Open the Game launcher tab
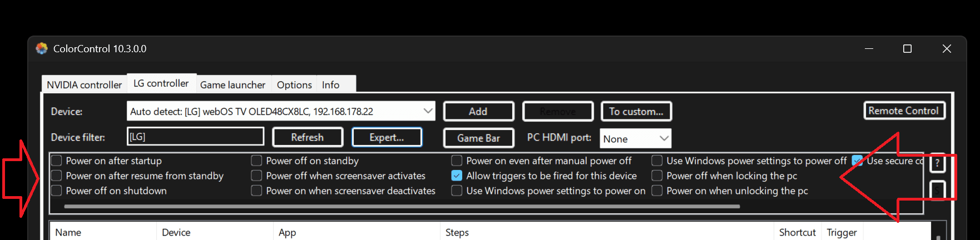980x240 pixels. [x=232, y=84]
